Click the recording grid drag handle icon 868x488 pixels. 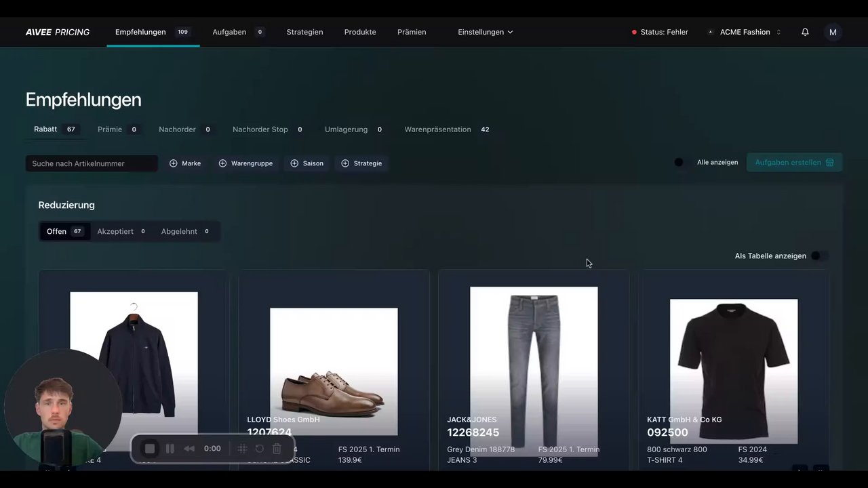click(242, 449)
